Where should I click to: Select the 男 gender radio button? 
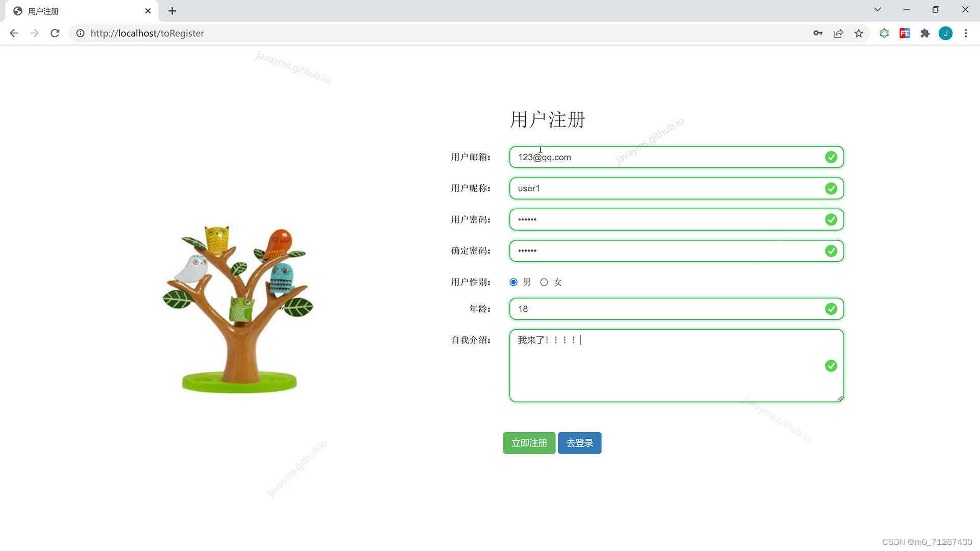[x=513, y=282]
